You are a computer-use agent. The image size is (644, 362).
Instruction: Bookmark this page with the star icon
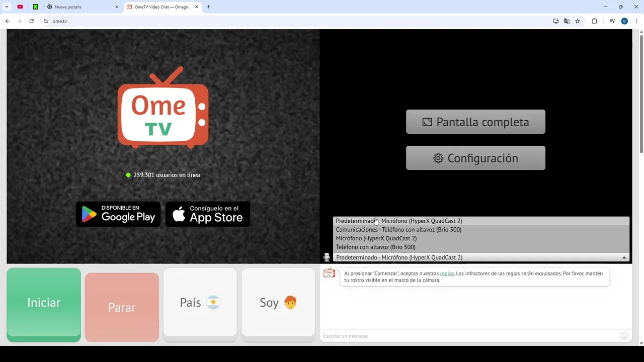click(x=578, y=21)
